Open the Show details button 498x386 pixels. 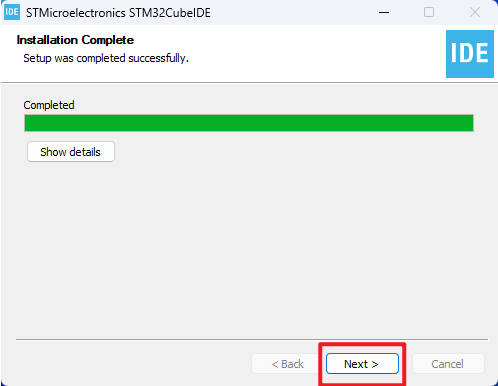pos(71,152)
